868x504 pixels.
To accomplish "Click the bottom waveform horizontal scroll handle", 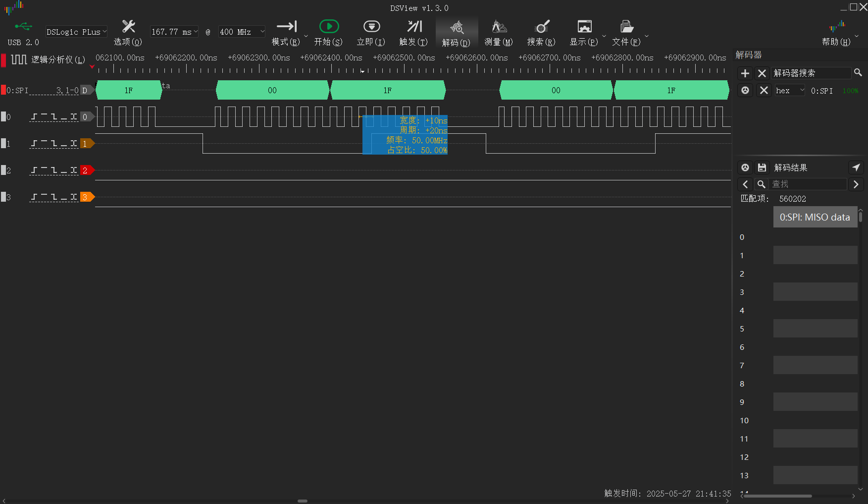I will 303,501.
